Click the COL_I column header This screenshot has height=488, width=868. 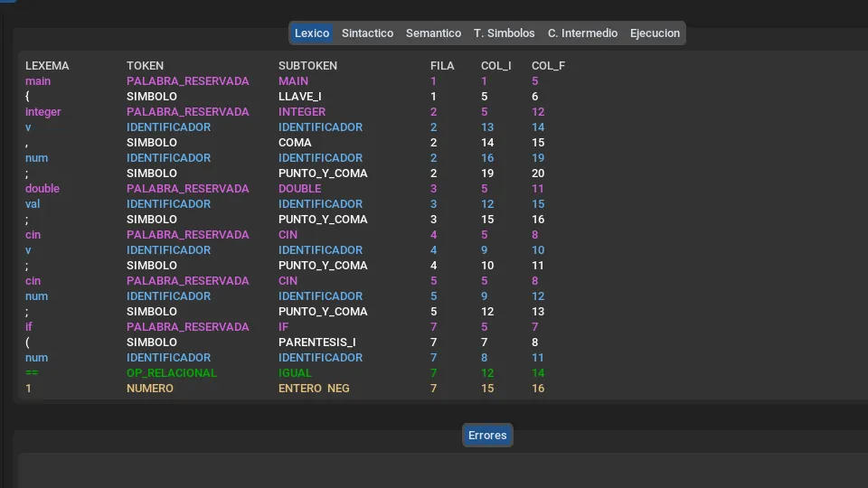[496, 66]
